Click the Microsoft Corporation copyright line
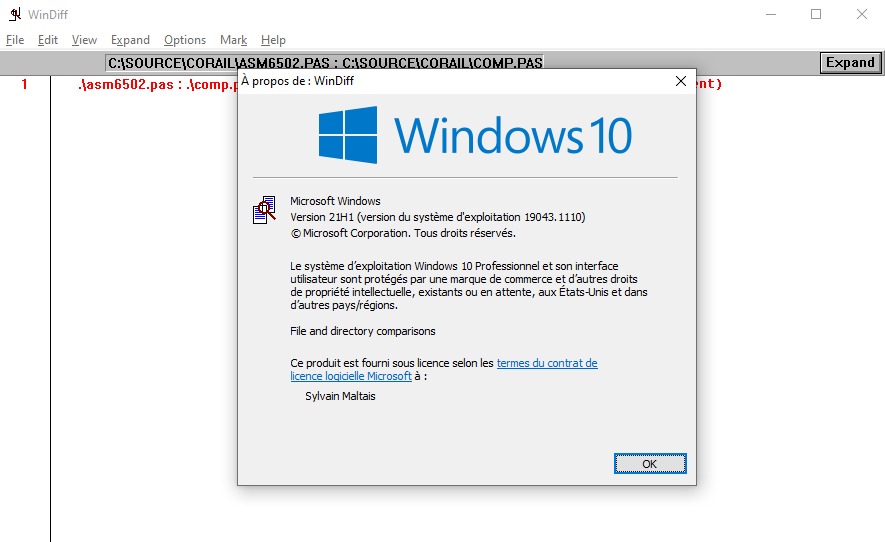 coord(403,233)
